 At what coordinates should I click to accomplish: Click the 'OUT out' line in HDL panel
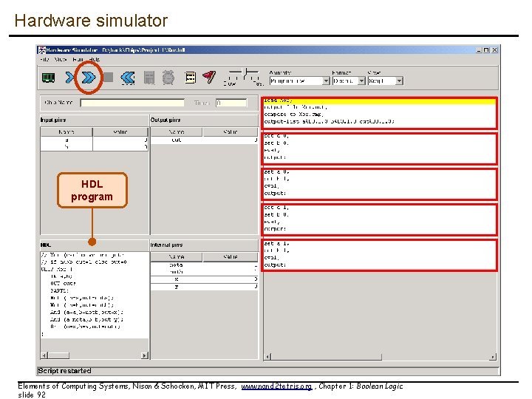coord(63,284)
